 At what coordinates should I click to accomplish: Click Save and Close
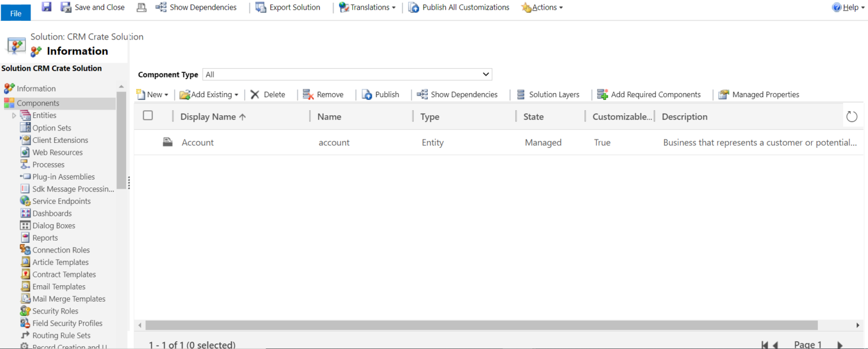click(x=93, y=7)
